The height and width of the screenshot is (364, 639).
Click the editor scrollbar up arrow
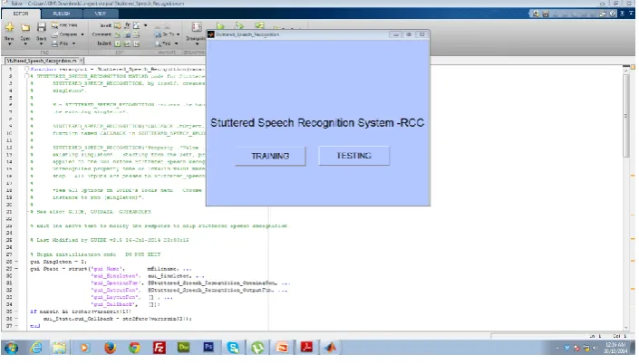626,70
